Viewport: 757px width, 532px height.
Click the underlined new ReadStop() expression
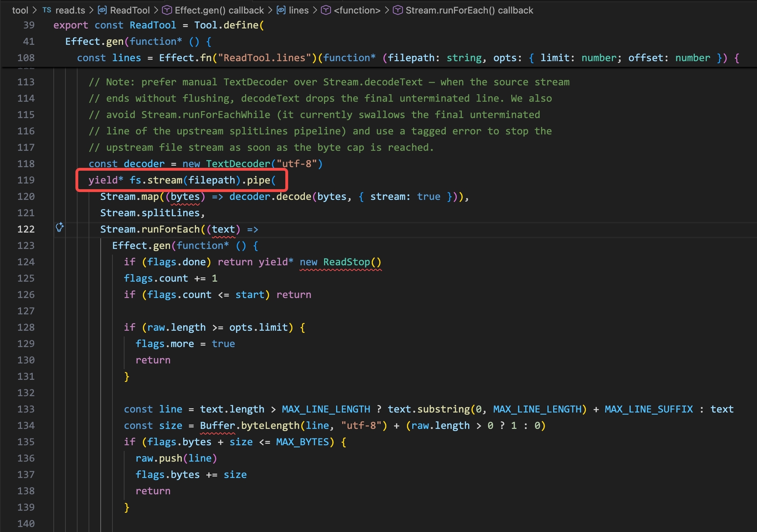pos(340,262)
